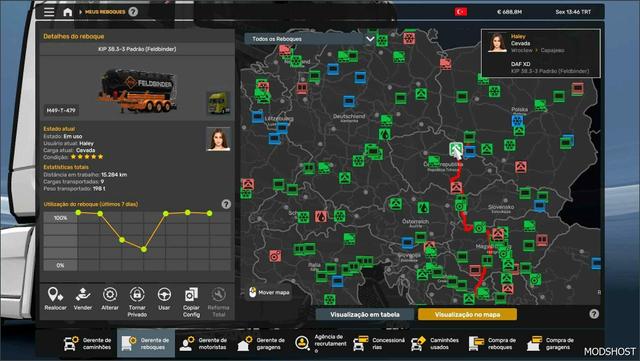Image resolution: width=640 pixels, height=361 pixels.
Task: Go to the home screen icon
Action: pos(68,12)
